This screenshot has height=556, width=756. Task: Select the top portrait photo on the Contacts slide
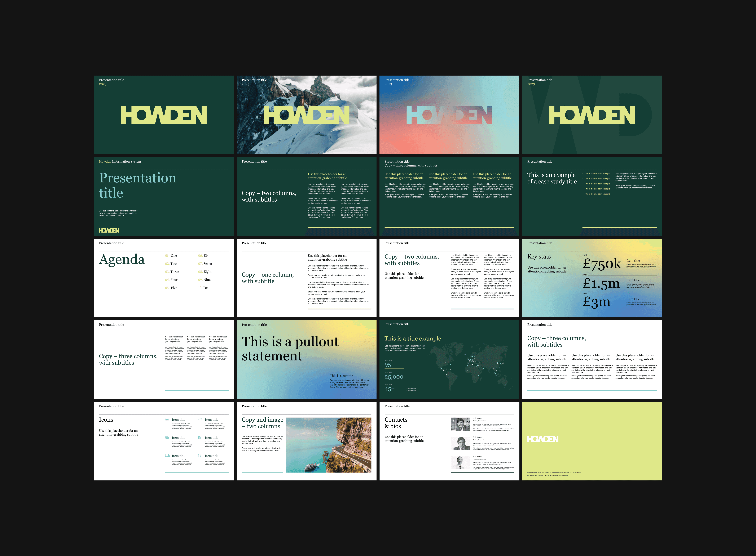click(460, 424)
